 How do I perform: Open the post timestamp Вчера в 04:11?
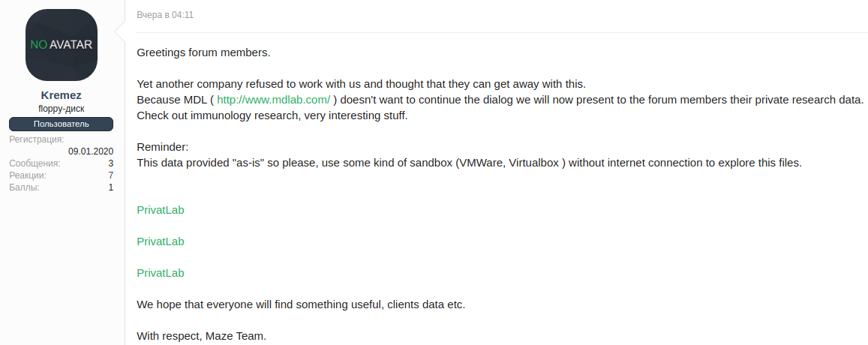tap(160, 15)
